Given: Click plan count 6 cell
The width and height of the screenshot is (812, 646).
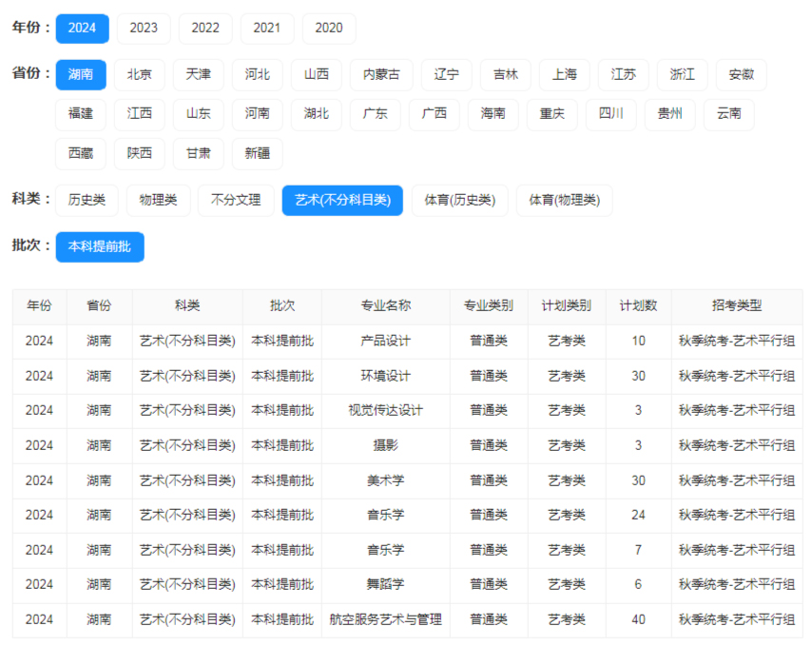Looking at the screenshot, I should 639,585.
